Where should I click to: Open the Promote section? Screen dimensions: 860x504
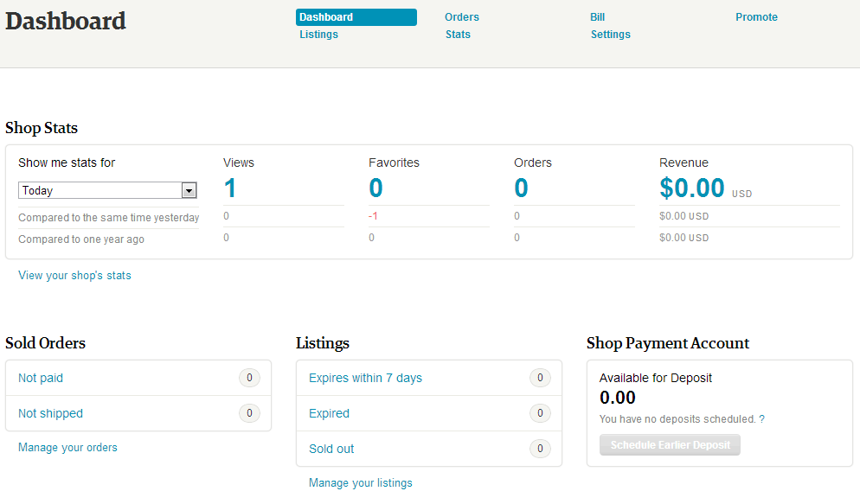point(756,16)
